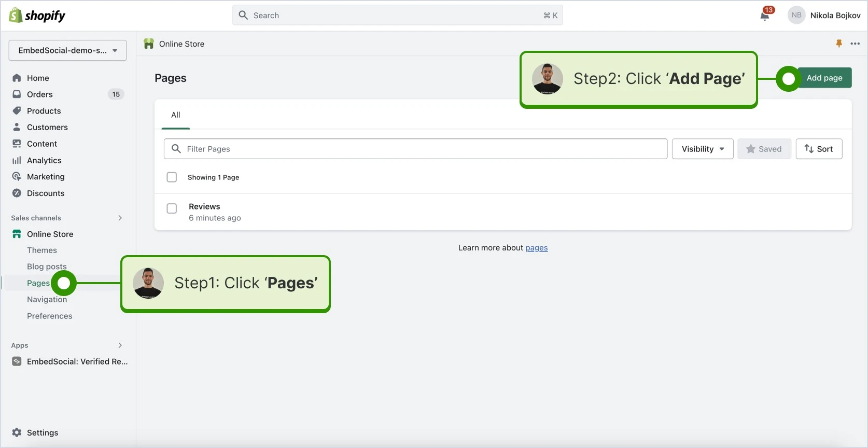This screenshot has width=868, height=448.
Task: Click the Online Store sidebar icon
Action: point(17,234)
